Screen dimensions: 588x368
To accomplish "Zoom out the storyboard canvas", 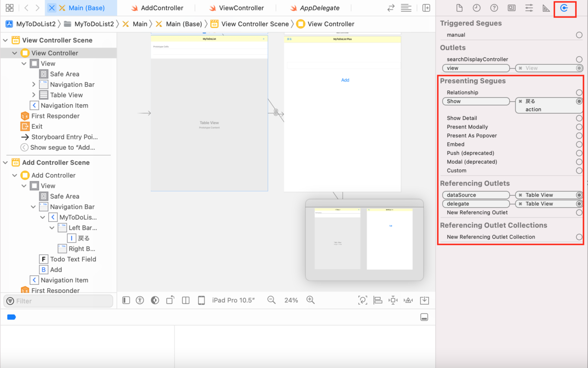I will click(271, 300).
